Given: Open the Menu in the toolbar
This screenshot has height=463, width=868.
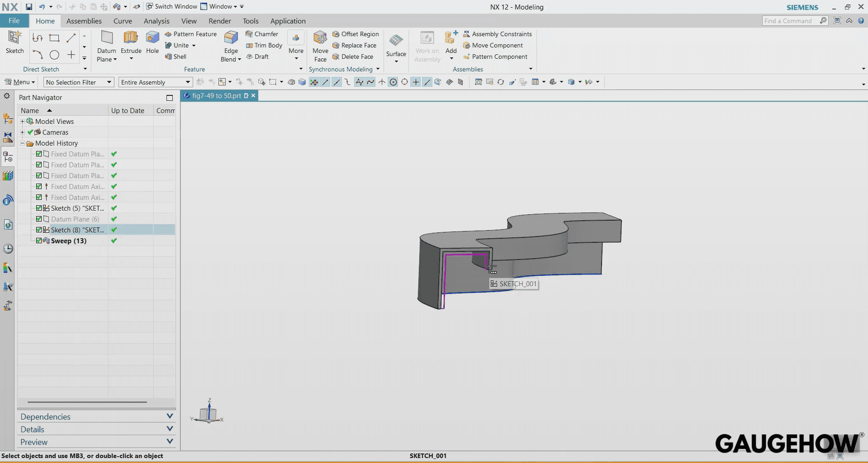Looking at the screenshot, I should (x=19, y=82).
